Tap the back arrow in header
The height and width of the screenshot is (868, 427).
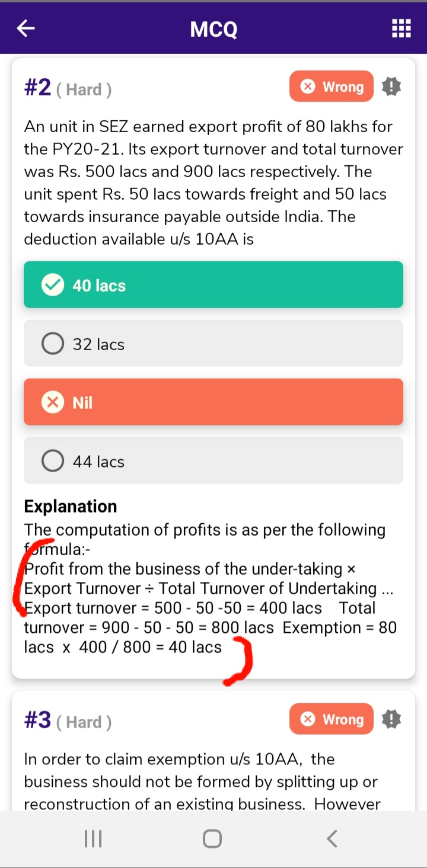pyautogui.click(x=26, y=28)
